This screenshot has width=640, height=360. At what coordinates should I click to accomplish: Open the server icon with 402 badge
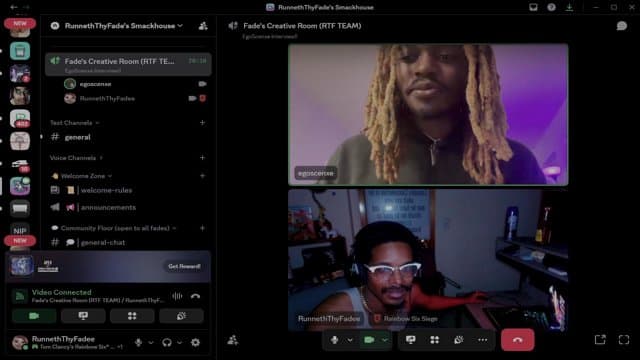(x=20, y=118)
